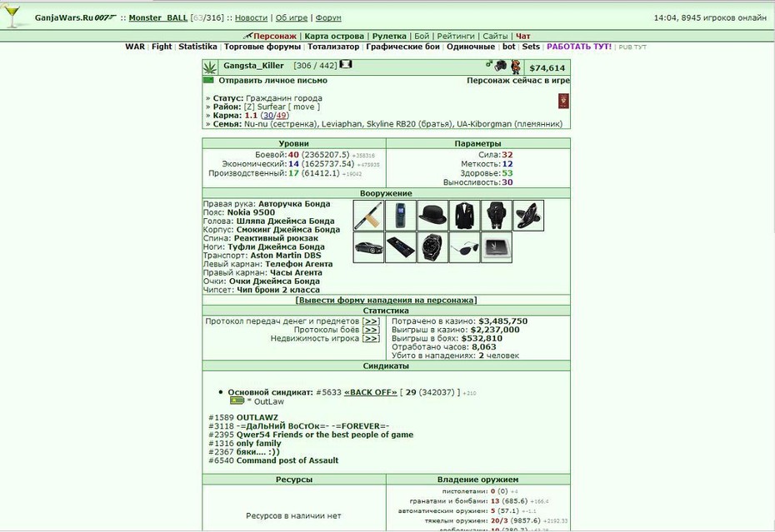Open the Одиночные link
The height and width of the screenshot is (532, 775).
pos(471,47)
